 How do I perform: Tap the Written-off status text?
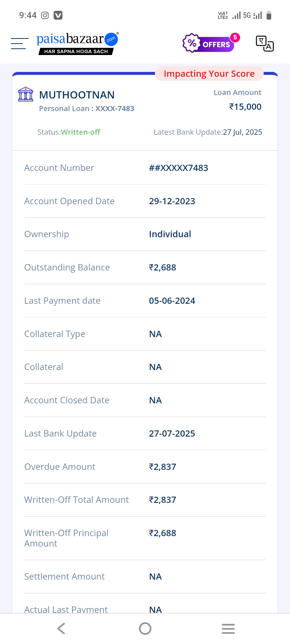[80, 132]
